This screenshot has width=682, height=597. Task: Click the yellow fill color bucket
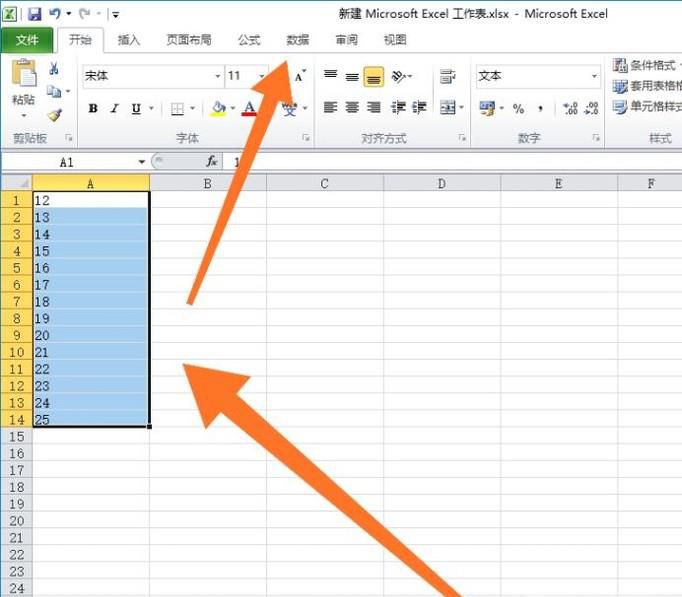pyautogui.click(x=220, y=108)
